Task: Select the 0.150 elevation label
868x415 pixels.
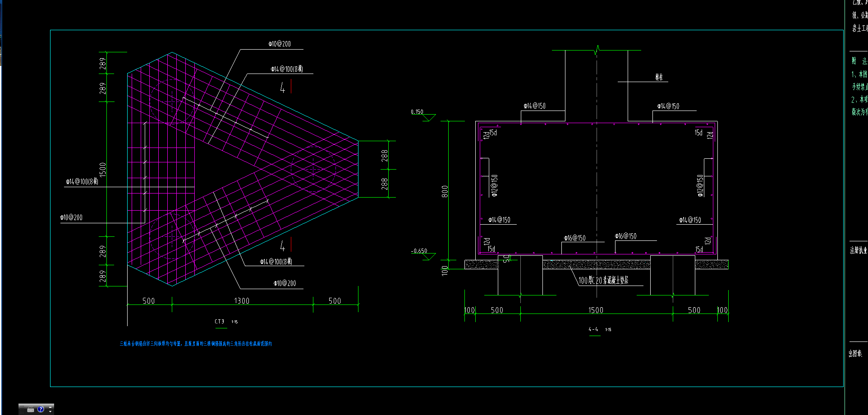Action: (x=417, y=112)
